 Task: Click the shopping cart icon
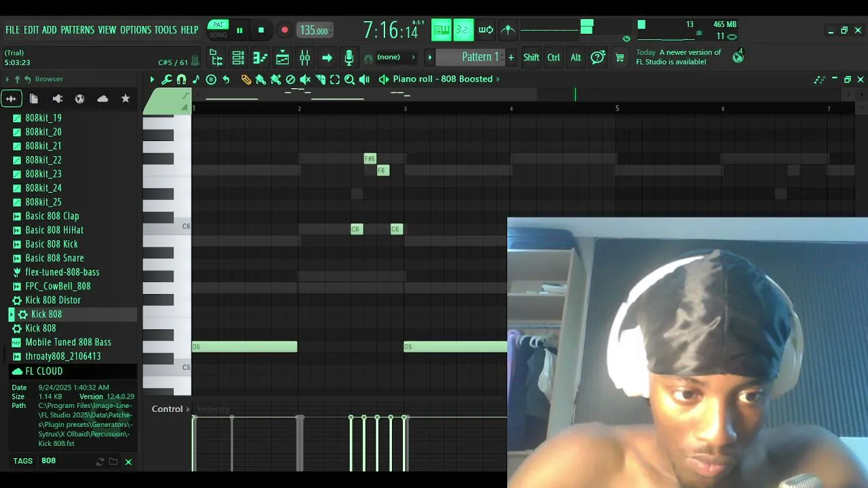coord(619,58)
